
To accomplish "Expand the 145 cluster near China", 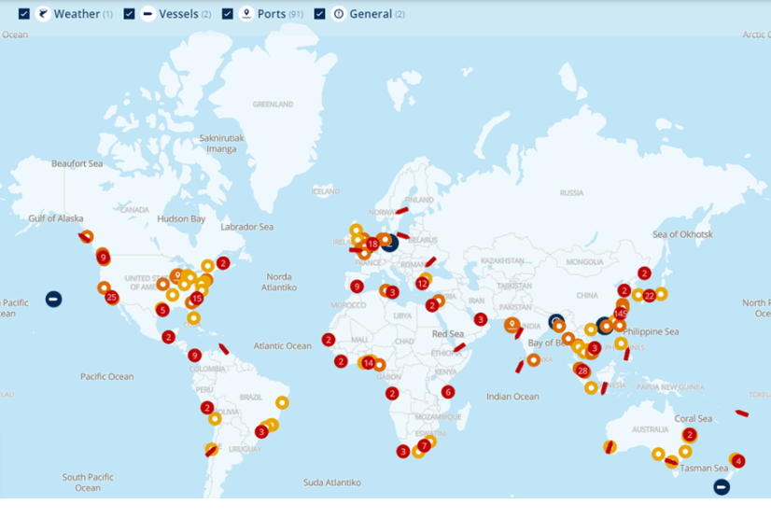I will 621,313.
